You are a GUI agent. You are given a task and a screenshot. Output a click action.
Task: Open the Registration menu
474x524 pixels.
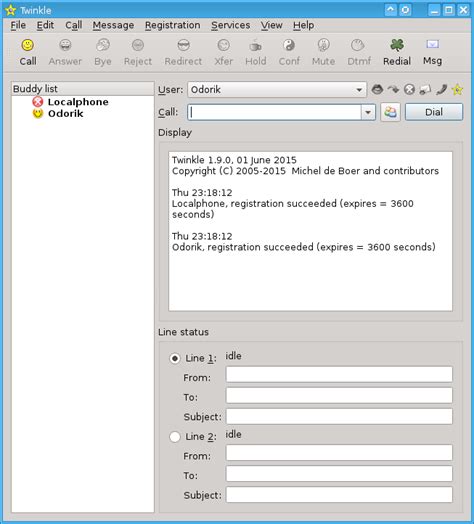[x=172, y=25]
